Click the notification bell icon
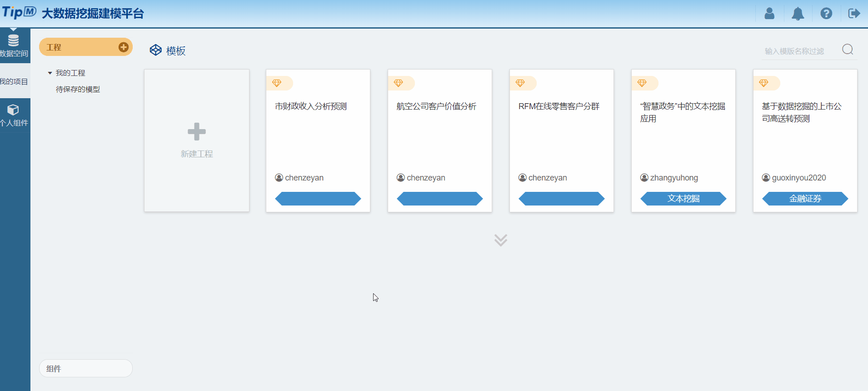This screenshot has height=391, width=868. coord(798,14)
